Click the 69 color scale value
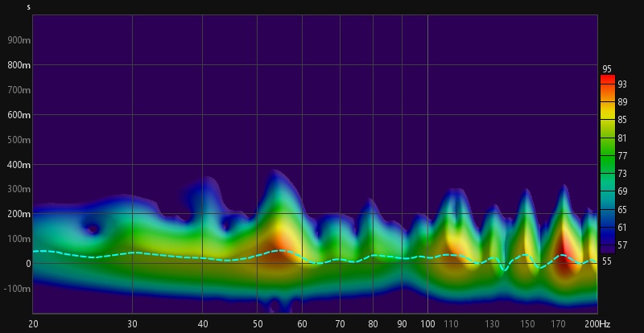 pyautogui.click(x=621, y=191)
